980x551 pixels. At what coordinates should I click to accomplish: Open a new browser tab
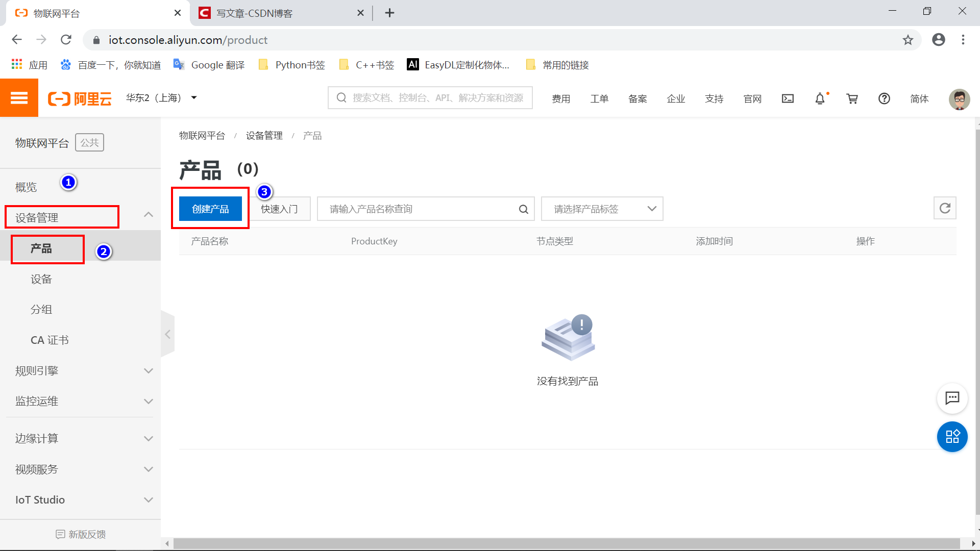[x=389, y=13]
